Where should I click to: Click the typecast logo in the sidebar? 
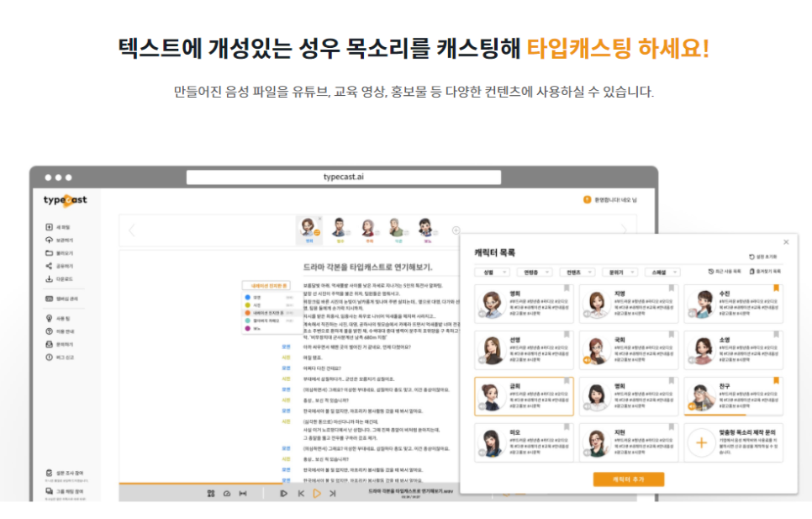[66, 200]
